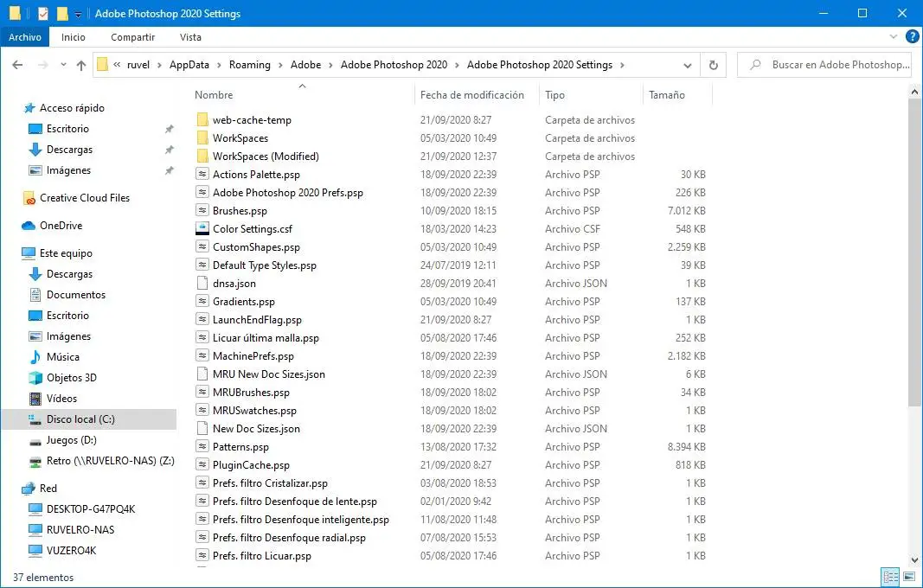Open DESKTOP-G47PQ4K network computer
This screenshot has width=923, height=588.
91,508
